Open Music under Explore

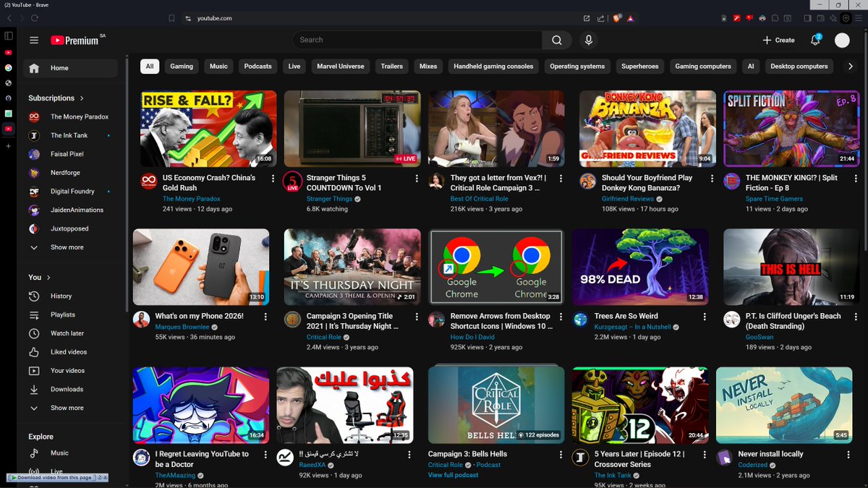[71, 453]
